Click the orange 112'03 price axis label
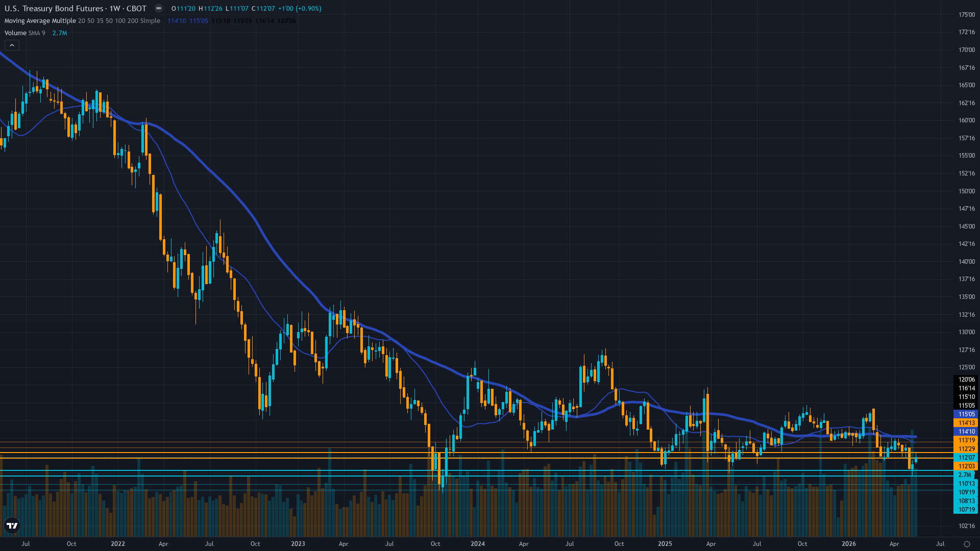 tap(966, 466)
